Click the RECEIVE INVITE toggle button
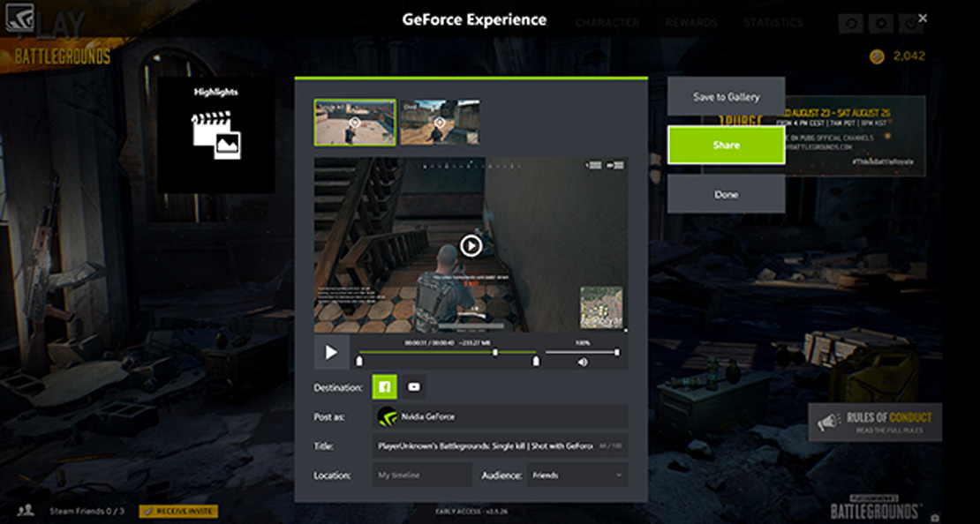980x524 pixels. pyautogui.click(x=178, y=511)
